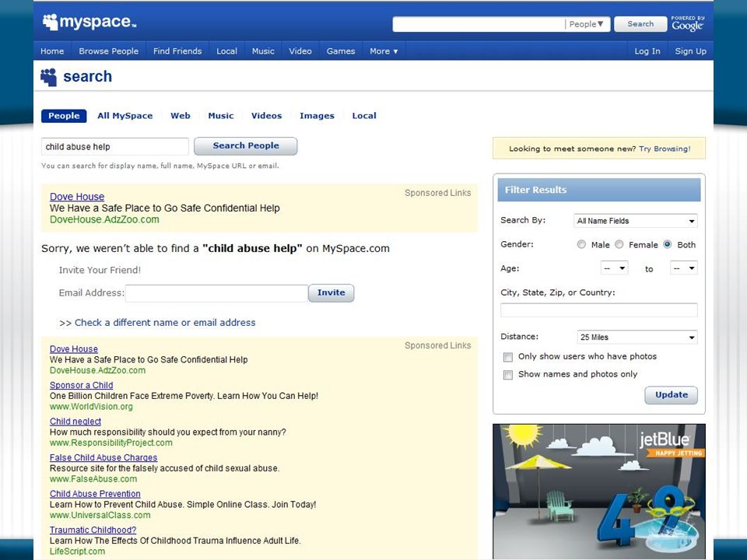
Task: Open the Child Abuse Prevention link
Action: point(95,494)
